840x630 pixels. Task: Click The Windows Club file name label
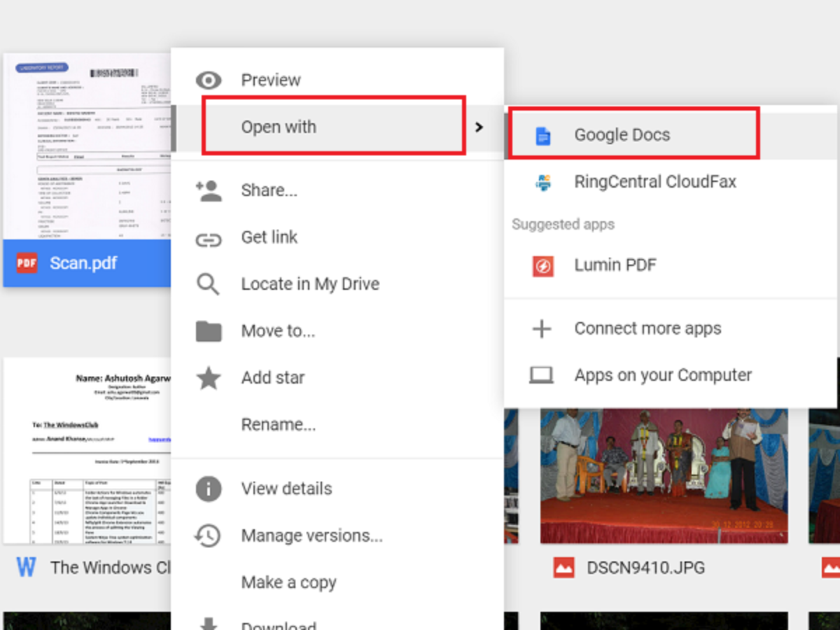(x=111, y=567)
